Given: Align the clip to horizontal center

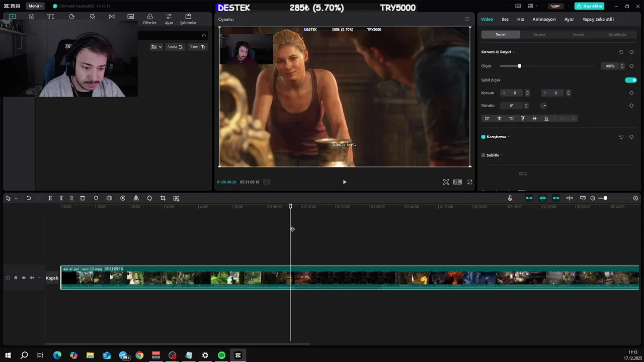Looking at the screenshot, I should [x=499, y=119].
